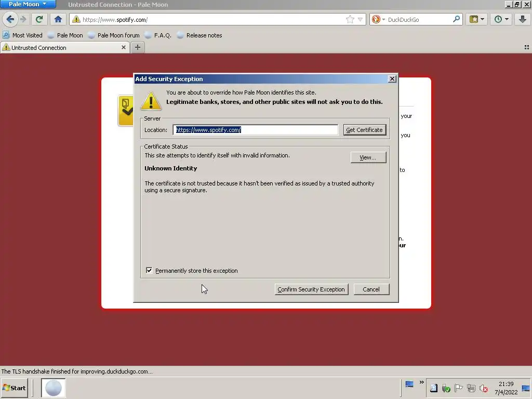Open the F.A.Q. bookmark
This screenshot has width=532, height=399.
pos(158,35)
